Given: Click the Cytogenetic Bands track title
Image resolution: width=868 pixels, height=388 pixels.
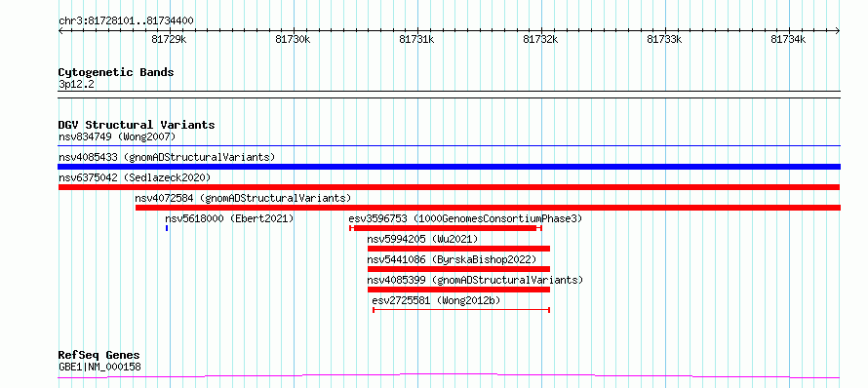Looking at the screenshot, I should point(116,72).
